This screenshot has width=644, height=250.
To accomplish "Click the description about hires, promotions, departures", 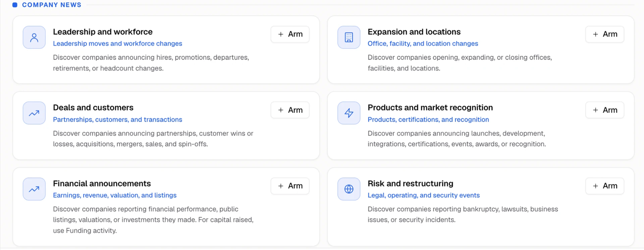I will [x=151, y=63].
